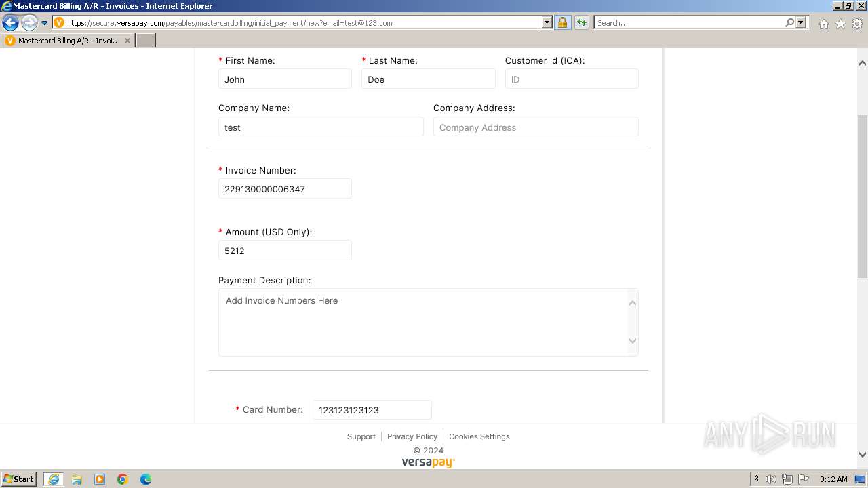
Task: Click the Invoice Number label
Action: [x=260, y=170]
